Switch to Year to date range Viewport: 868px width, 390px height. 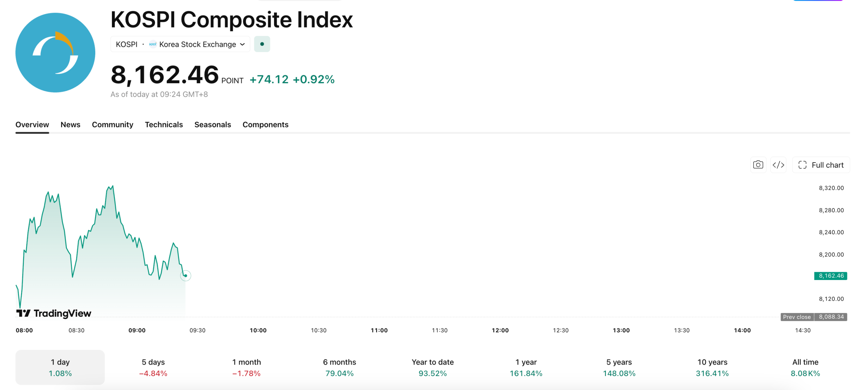click(x=433, y=367)
